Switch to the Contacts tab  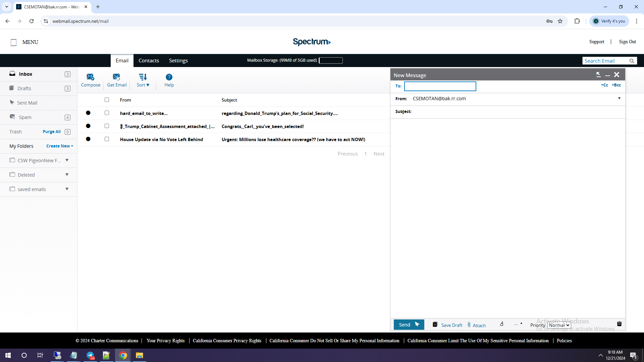point(149,61)
